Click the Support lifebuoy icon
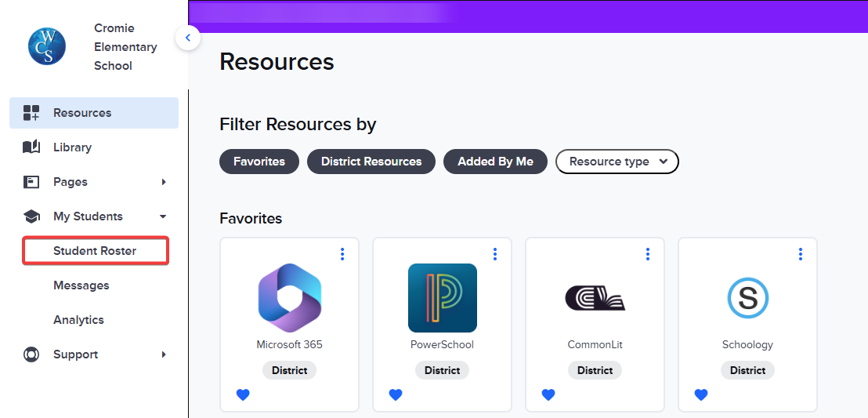This screenshot has height=418, width=868. [31, 354]
